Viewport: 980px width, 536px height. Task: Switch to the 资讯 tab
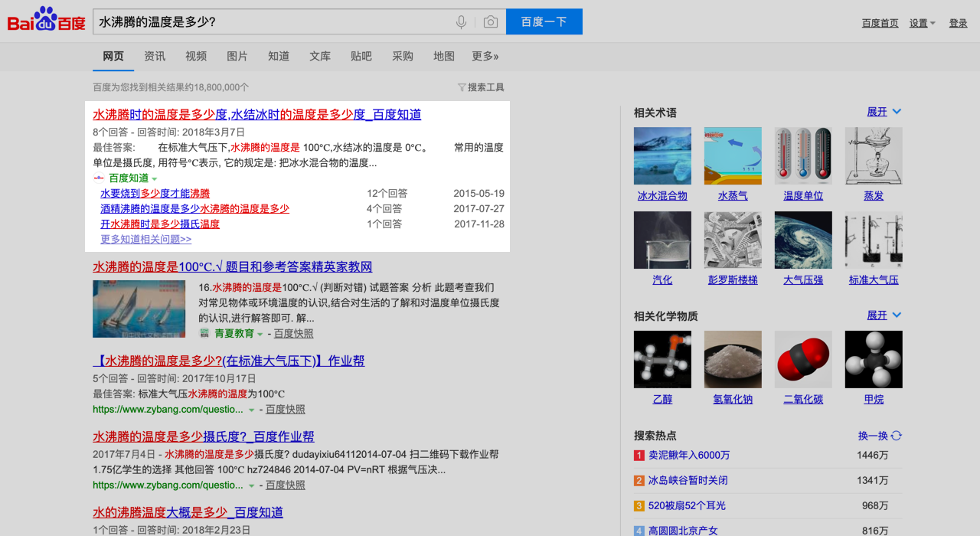pos(155,56)
